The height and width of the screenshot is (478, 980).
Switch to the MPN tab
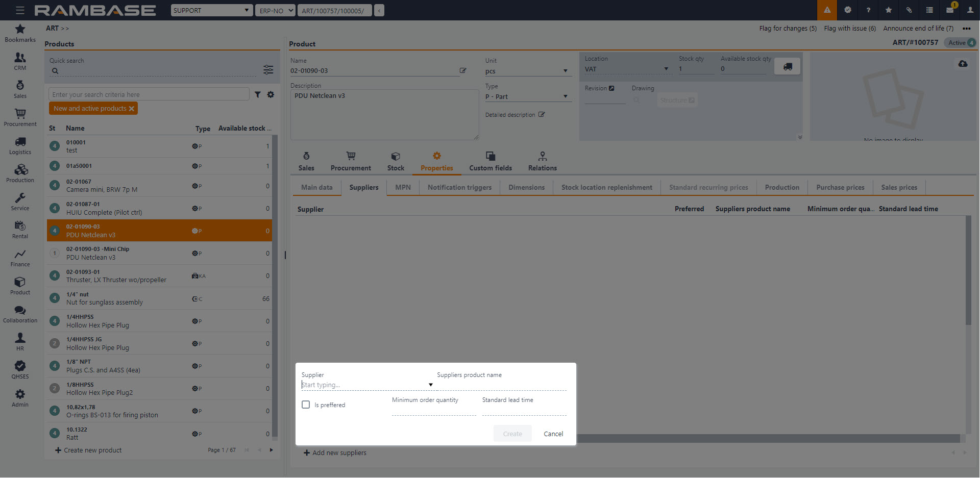403,187
